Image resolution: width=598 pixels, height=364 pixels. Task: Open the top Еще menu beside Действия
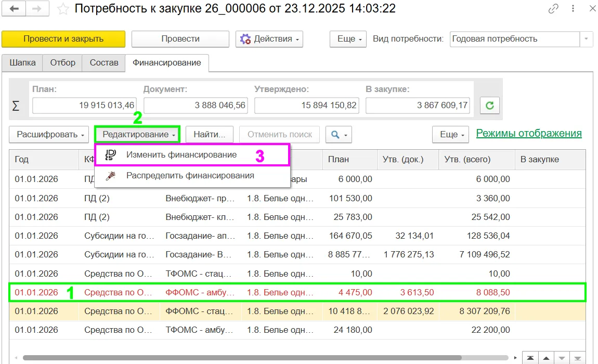(x=348, y=39)
